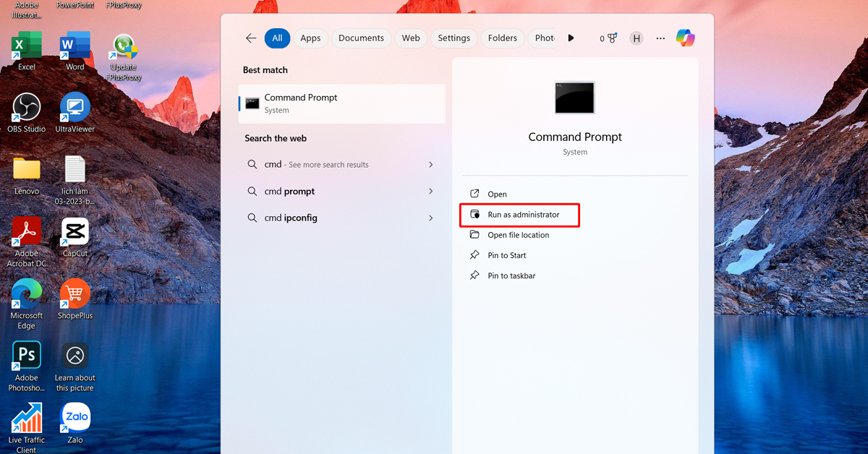Viewport: 868px width, 454px height.
Task: Open the three-dot more options menu
Action: tap(660, 38)
